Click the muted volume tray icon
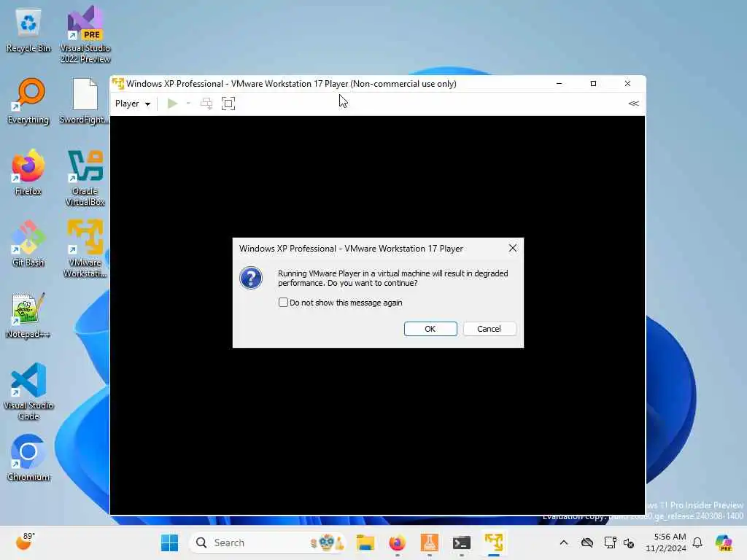This screenshot has height=560, width=747. pos(629,542)
